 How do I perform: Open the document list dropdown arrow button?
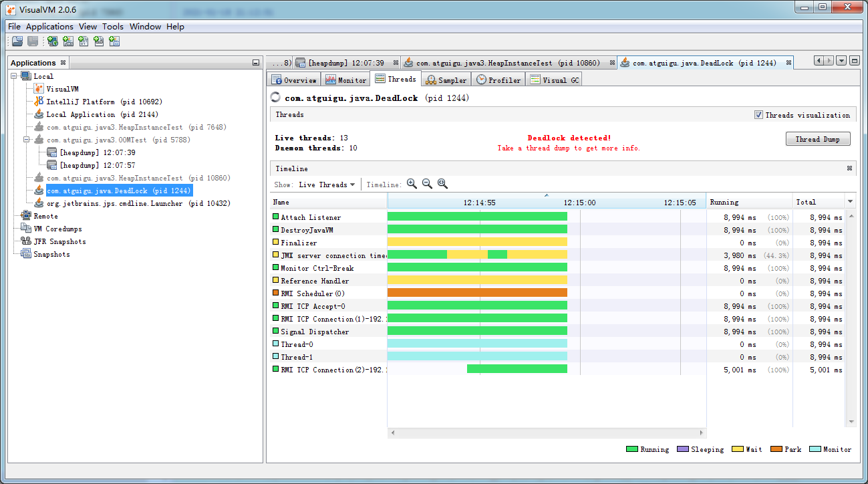pyautogui.click(x=842, y=61)
